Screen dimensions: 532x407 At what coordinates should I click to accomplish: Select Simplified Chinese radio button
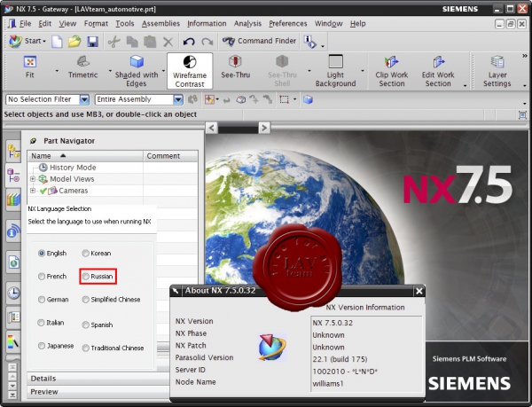click(x=85, y=300)
